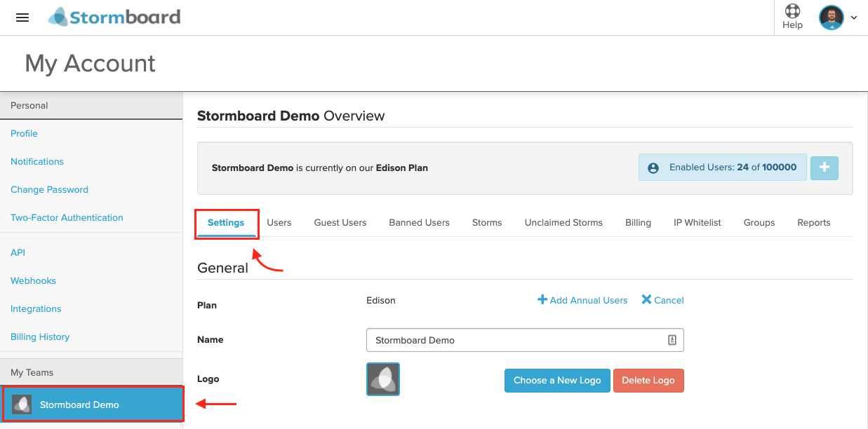Switch to the Storms tab
This screenshot has height=429, width=868.
(x=487, y=223)
